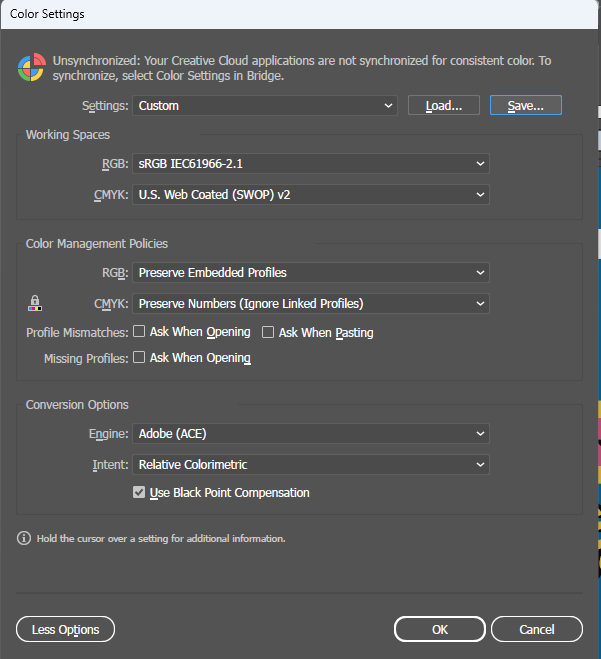The height and width of the screenshot is (659, 601).
Task: Open the Working Spaces RGB dropdown
Action: pyautogui.click(x=311, y=163)
